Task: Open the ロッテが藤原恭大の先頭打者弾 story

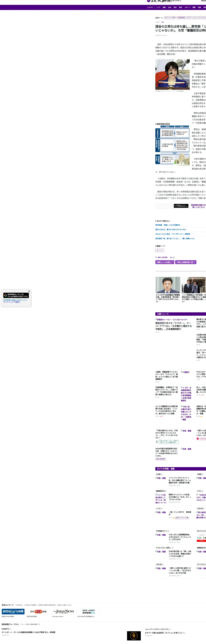Action: 167,410
